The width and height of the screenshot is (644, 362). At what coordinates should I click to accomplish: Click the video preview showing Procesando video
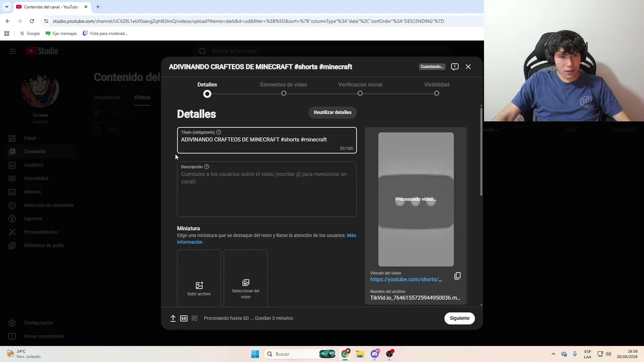416,200
